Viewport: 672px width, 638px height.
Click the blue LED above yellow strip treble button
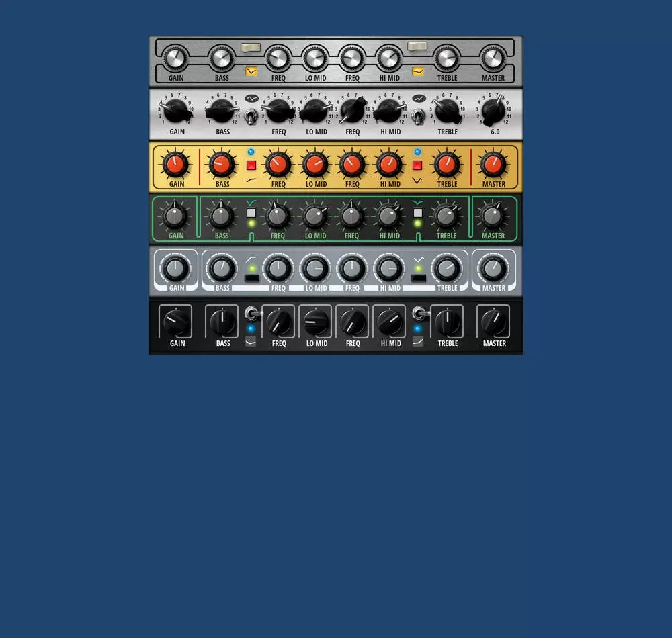(417, 152)
